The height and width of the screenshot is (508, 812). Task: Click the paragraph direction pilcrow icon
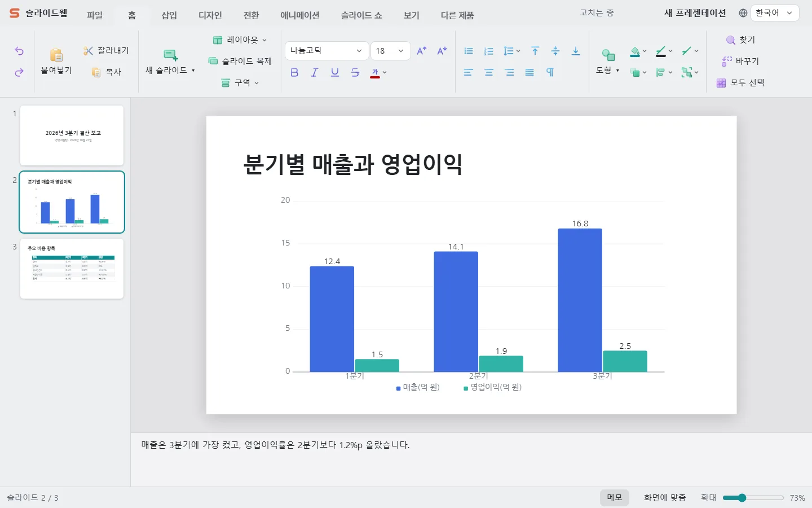click(550, 72)
